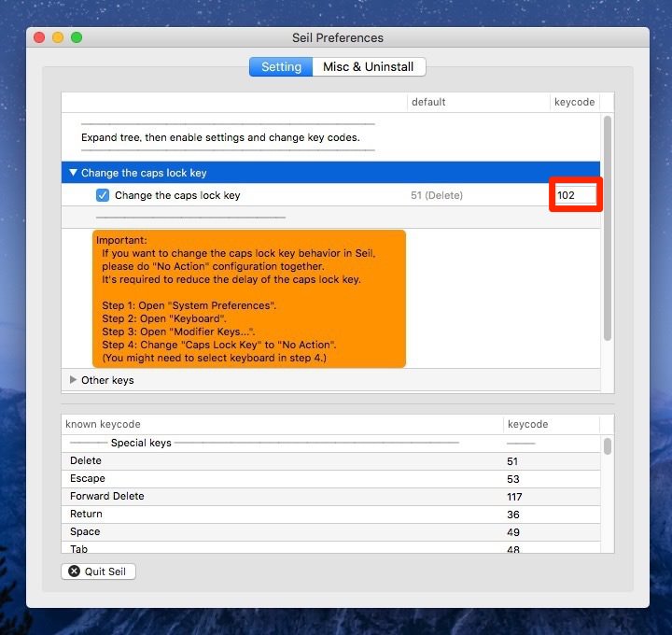Click the default column header
Image resolution: width=672 pixels, height=635 pixels.
478,102
